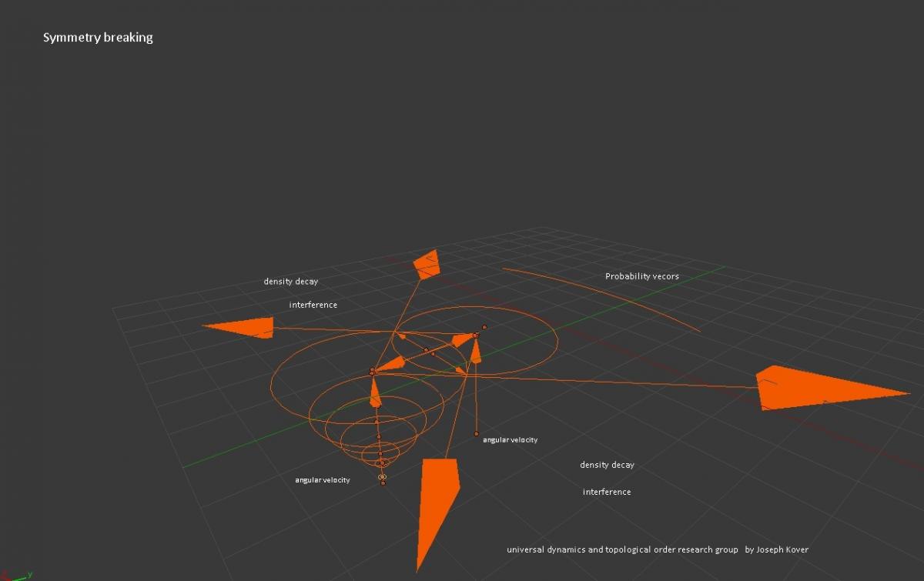This screenshot has width=924, height=581.
Task: Click the "angular velocity" label left of the spiral
Action: 322,480
